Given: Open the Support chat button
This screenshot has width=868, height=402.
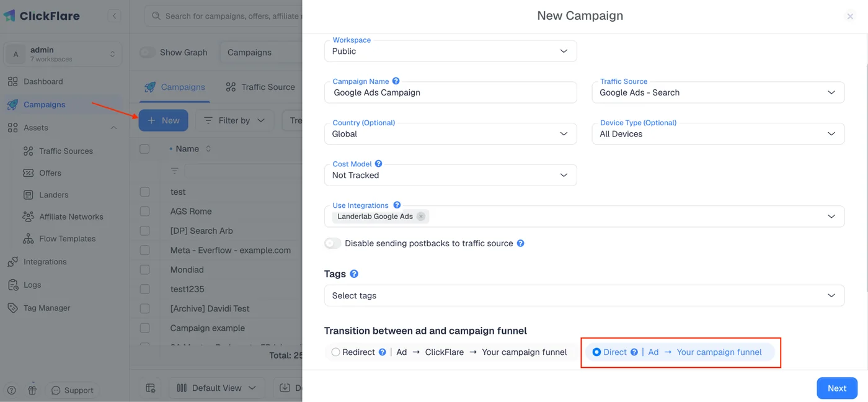Looking at the screenshot, I should [72, 390].
